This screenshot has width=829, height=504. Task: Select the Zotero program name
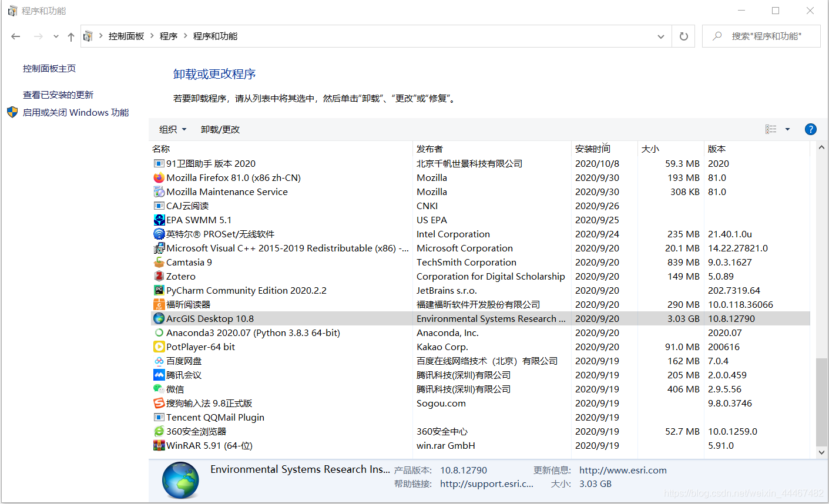pos(181,276)
